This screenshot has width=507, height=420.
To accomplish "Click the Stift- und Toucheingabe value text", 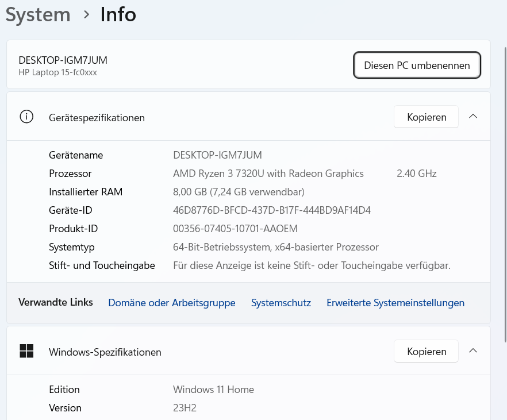I will point(312,265).
